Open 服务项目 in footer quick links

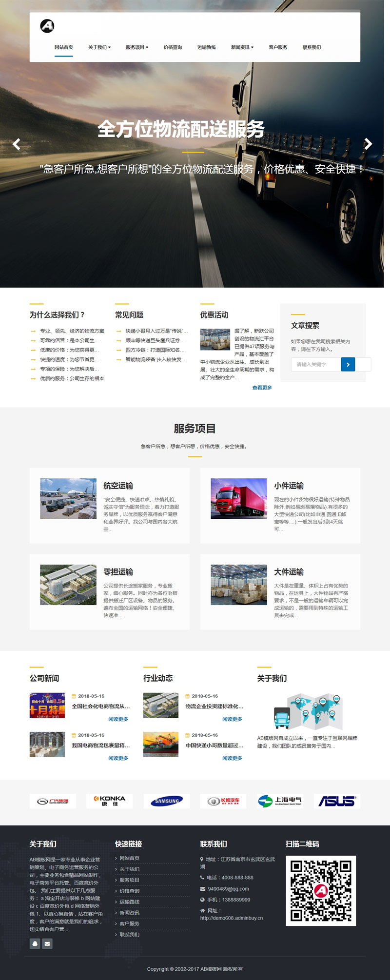pyautogui.click(x=129, y=880)
